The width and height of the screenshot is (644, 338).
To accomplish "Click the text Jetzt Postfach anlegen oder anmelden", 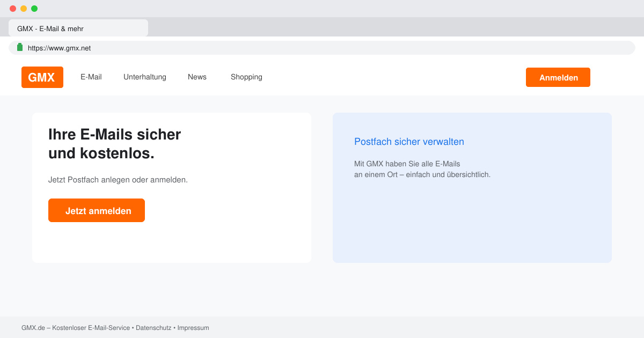I will (x=118, y=180).
